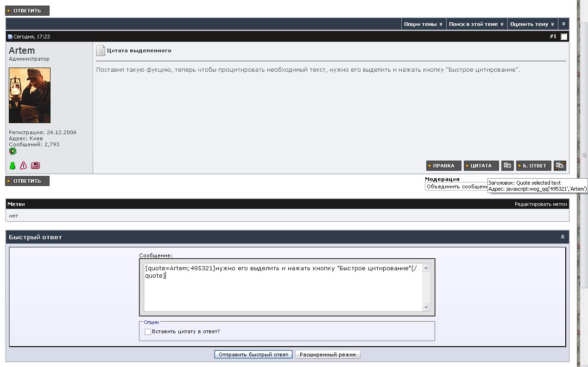The height and width of the screenshot is (367, 588).
Task: Open the Модерация action dropdown
Action: 456,187
